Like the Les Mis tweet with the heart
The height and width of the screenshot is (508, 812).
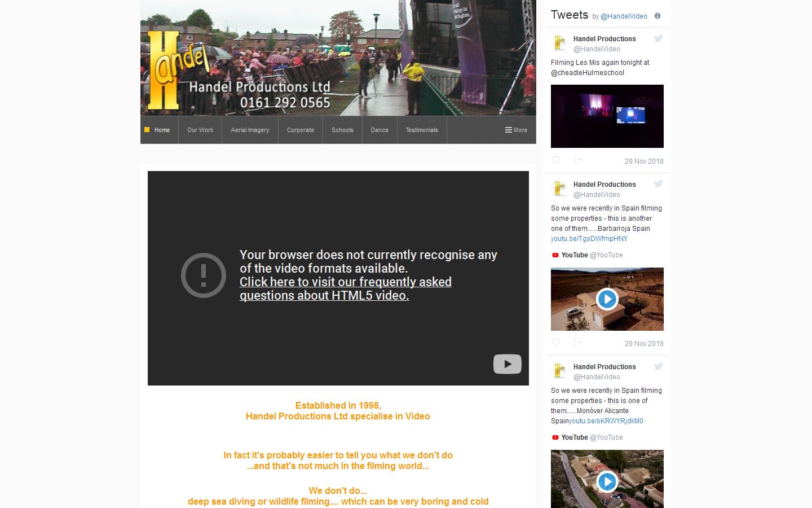555,160
